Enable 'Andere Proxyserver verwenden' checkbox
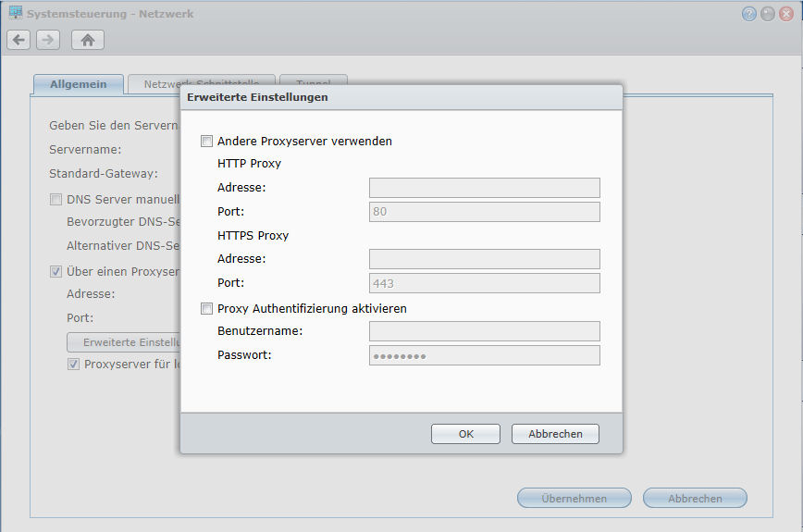Screen dimensions: 803x532 click(206, 142)
